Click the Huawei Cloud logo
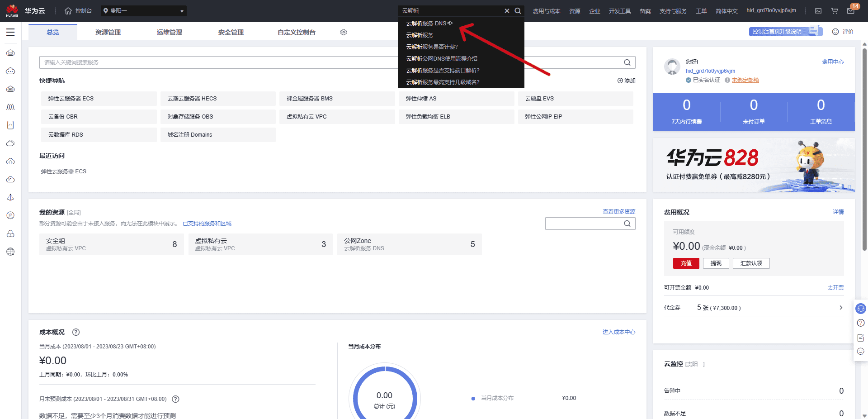The width and height of the screenshot is (868, 419). (25, 11)
